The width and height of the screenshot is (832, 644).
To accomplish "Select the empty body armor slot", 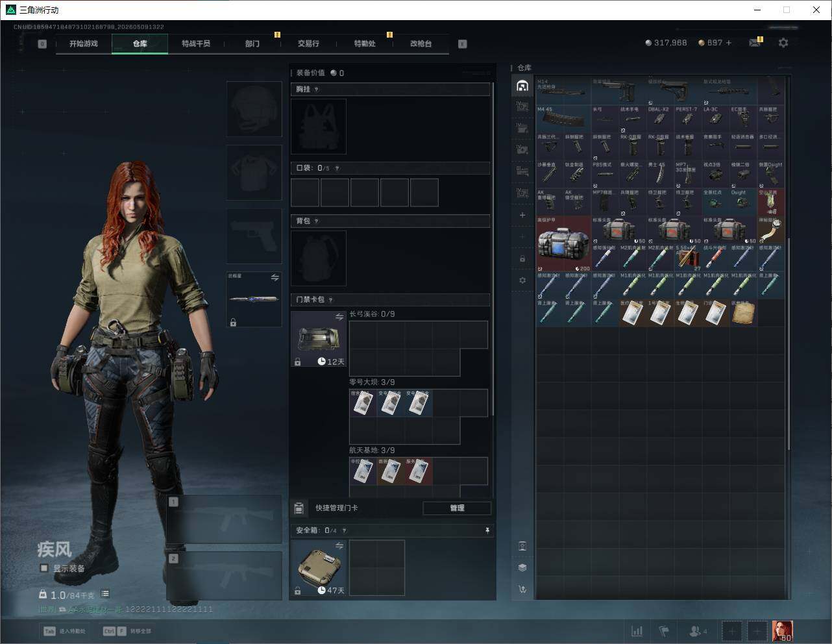I will pos(254,173).
